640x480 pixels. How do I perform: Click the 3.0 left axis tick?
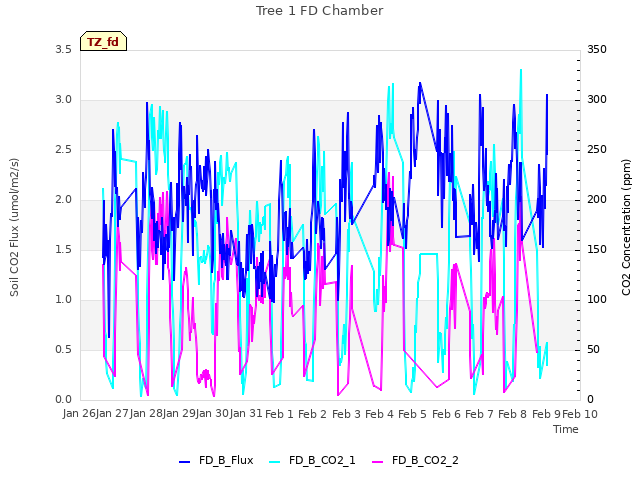(x=64, y=100)
